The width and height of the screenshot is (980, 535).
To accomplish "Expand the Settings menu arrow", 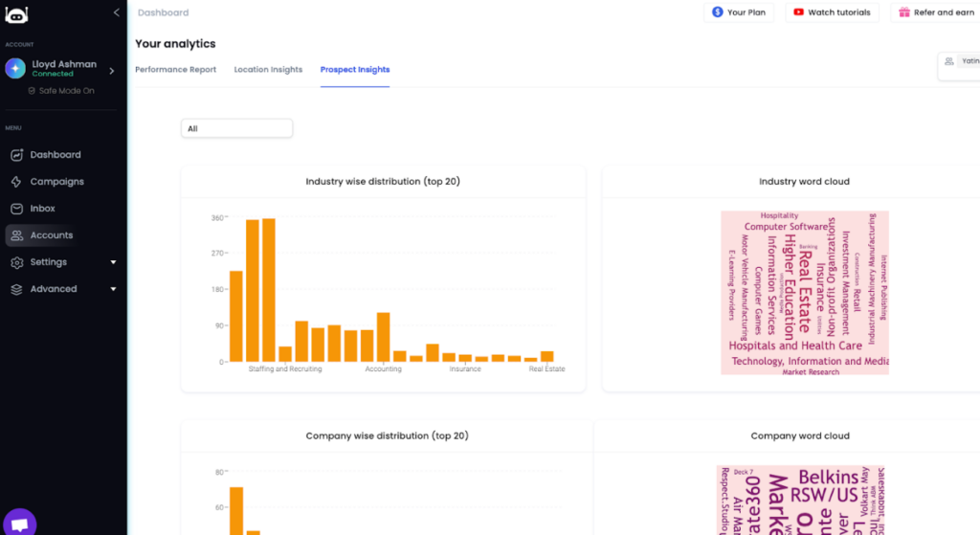I will [x=113, y=262].
